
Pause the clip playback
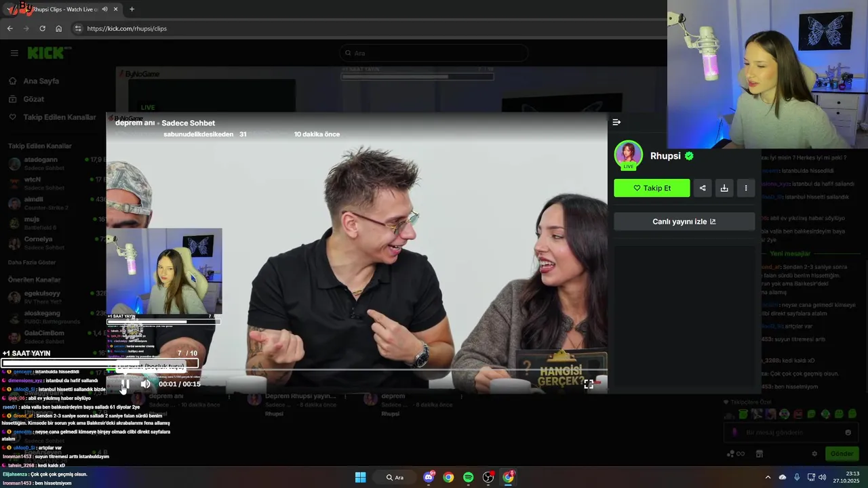[125, 384]
